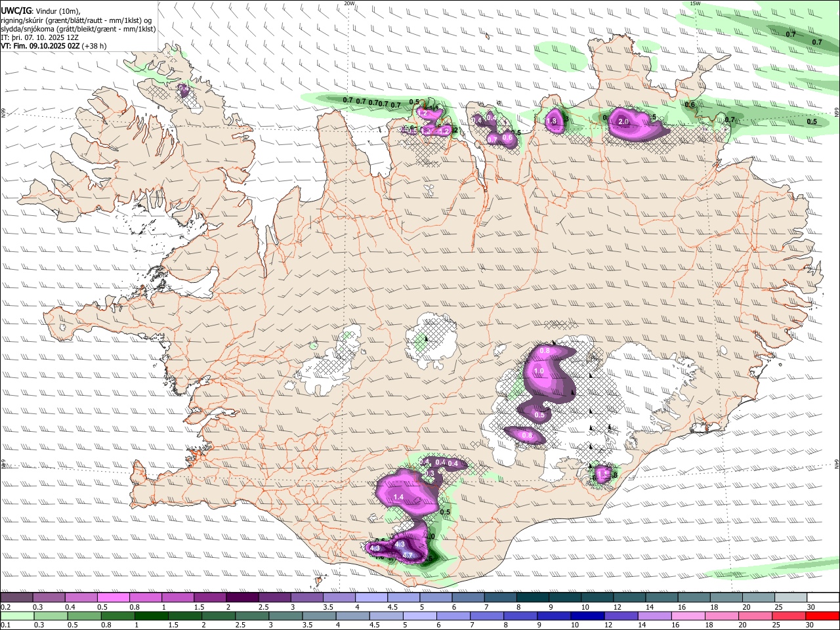Viewport: 840px width, 630px height.
Task: Click the 1.0 value on the Vatnajökull glacier
Action: 539,371
